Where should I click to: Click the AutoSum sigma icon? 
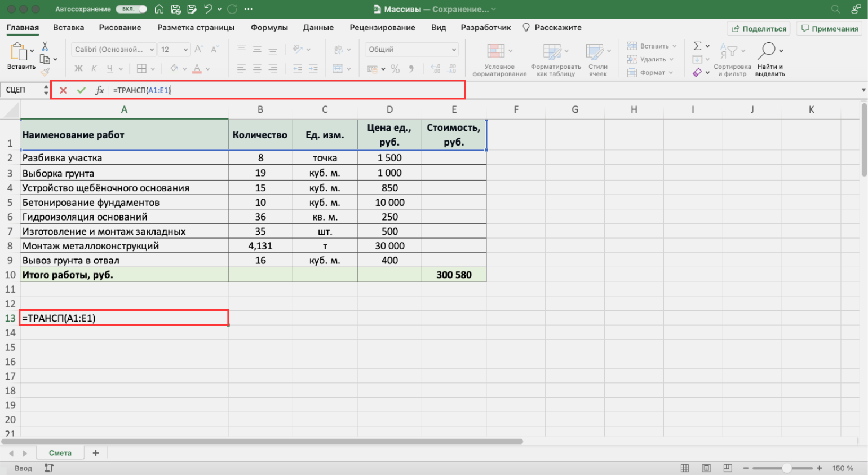(697, 46)
